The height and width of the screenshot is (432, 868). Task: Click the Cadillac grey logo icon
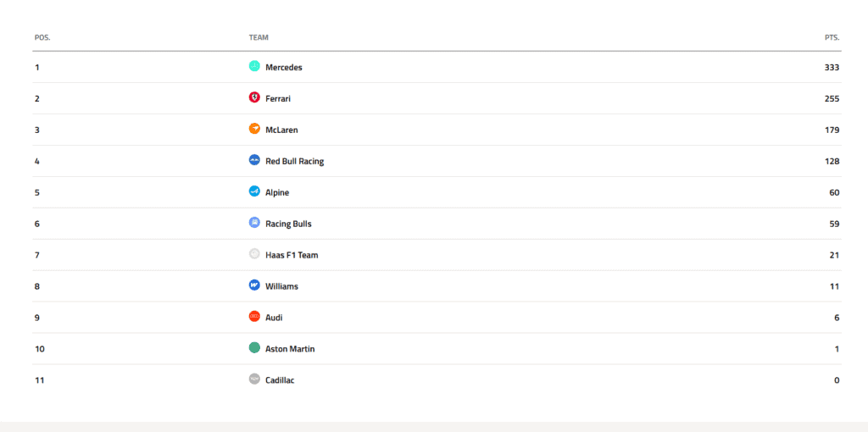(x=254, y=379)
